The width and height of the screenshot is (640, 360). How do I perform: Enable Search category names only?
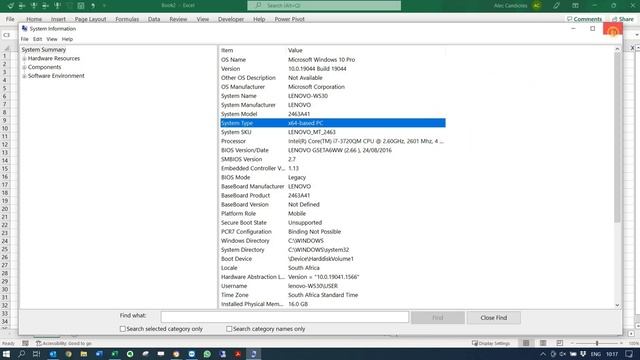[x=229, y=329]
